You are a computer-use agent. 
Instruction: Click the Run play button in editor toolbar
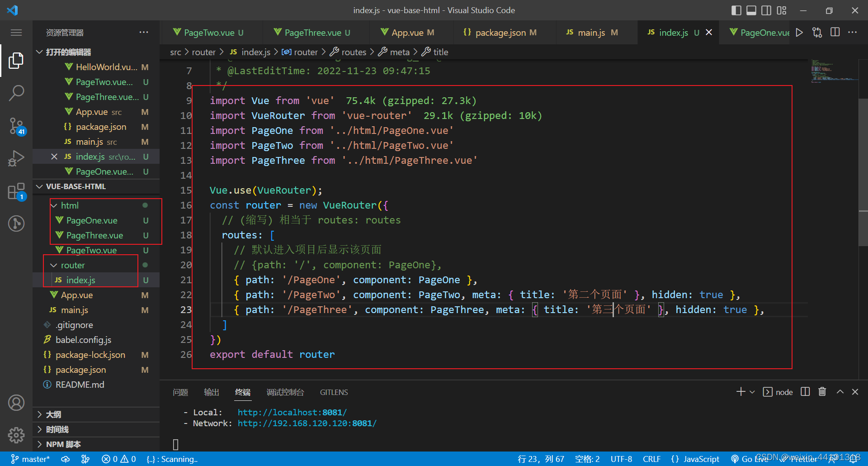(x=799, y=33)
